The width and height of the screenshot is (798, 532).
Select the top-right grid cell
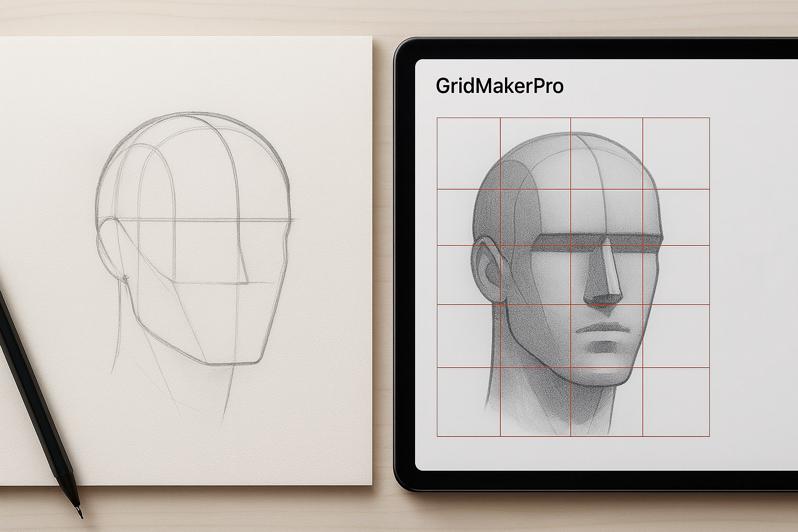click(676, 154)
